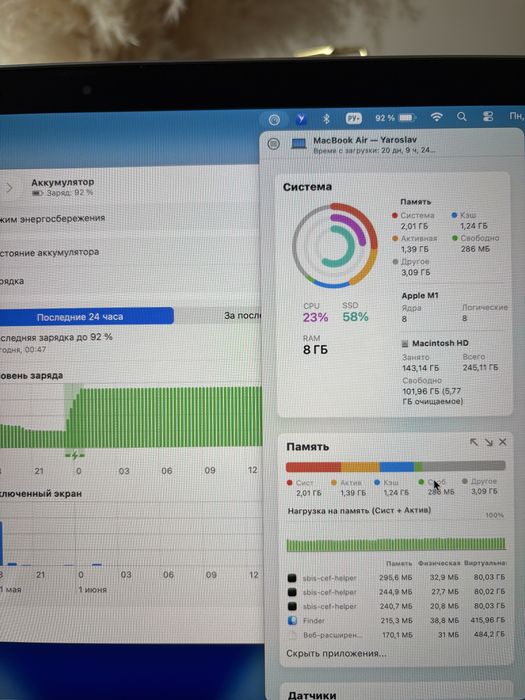Image resolution: width=525 pixels, height=700 pixels.
Task: Open Control Center icon in menu bar
Action: (x=488, y=117)
